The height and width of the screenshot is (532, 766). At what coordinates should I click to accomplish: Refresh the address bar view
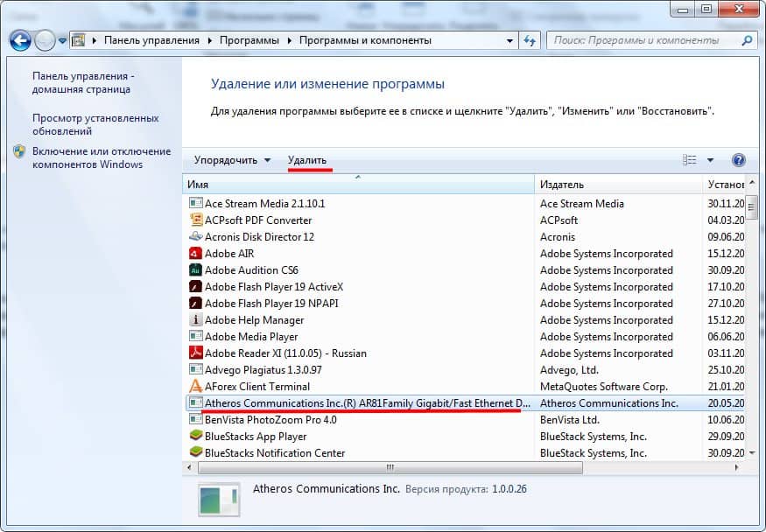click(529, 40)
